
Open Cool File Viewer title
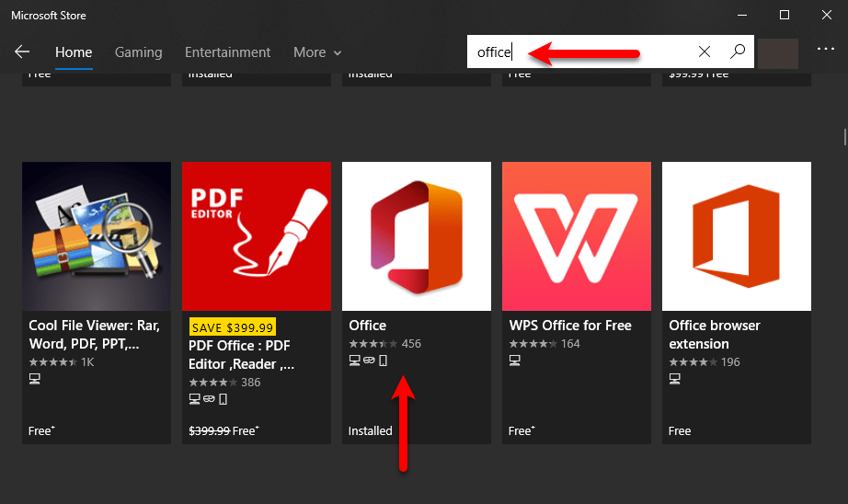coord(95,335)
